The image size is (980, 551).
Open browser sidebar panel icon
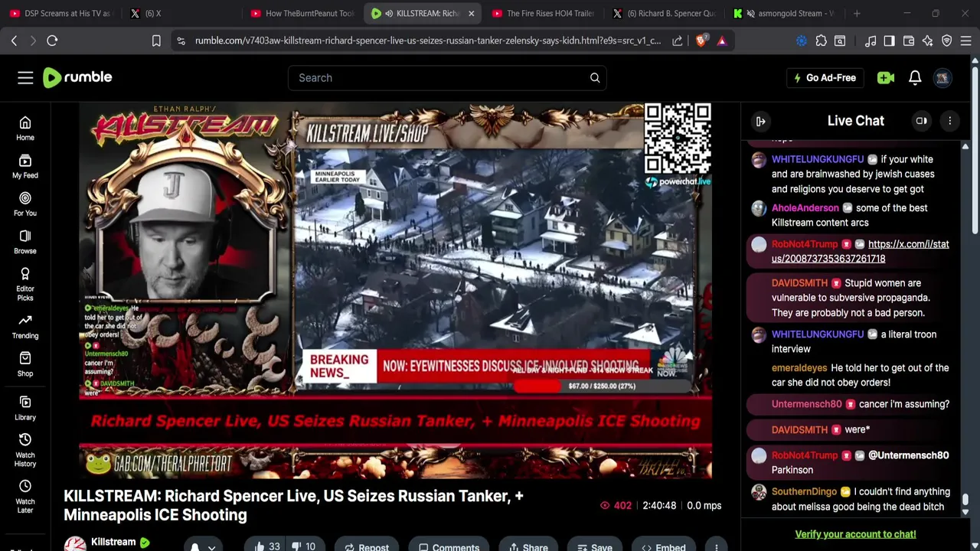(889, 41)
